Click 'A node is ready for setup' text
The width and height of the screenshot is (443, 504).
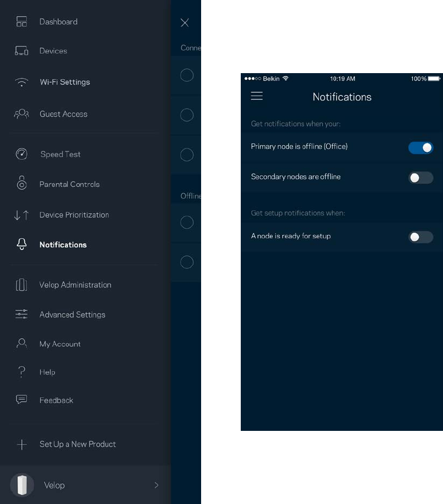click(x=291, y=236)
